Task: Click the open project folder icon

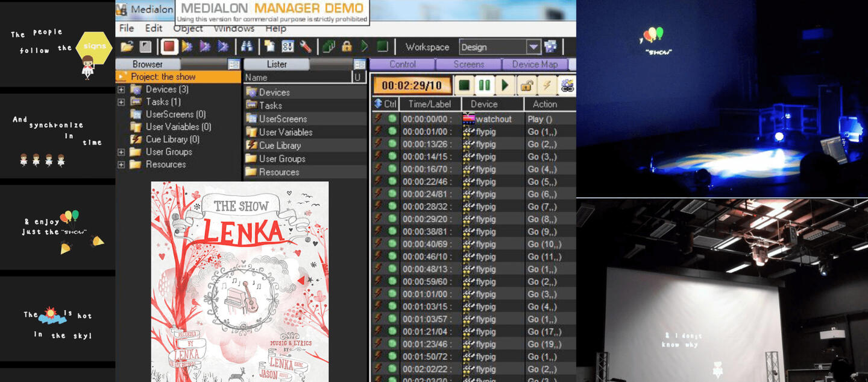Action: pyautogui.click(x=127, y=46)
